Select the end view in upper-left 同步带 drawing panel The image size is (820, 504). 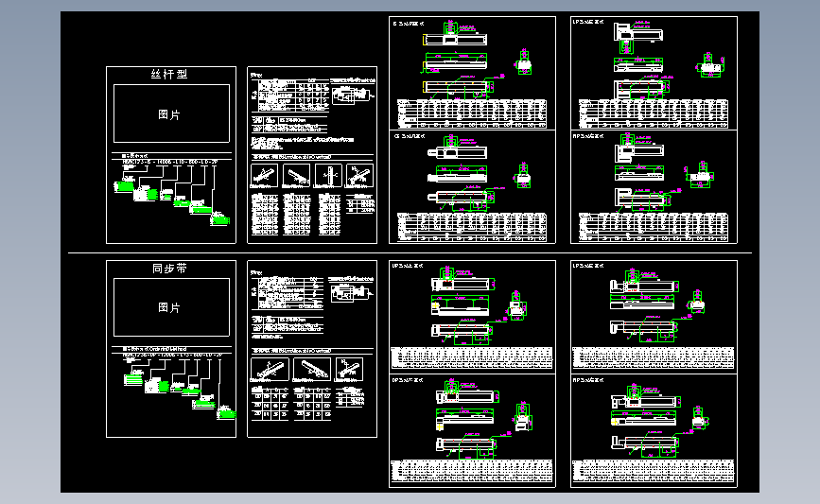(516, 305)
